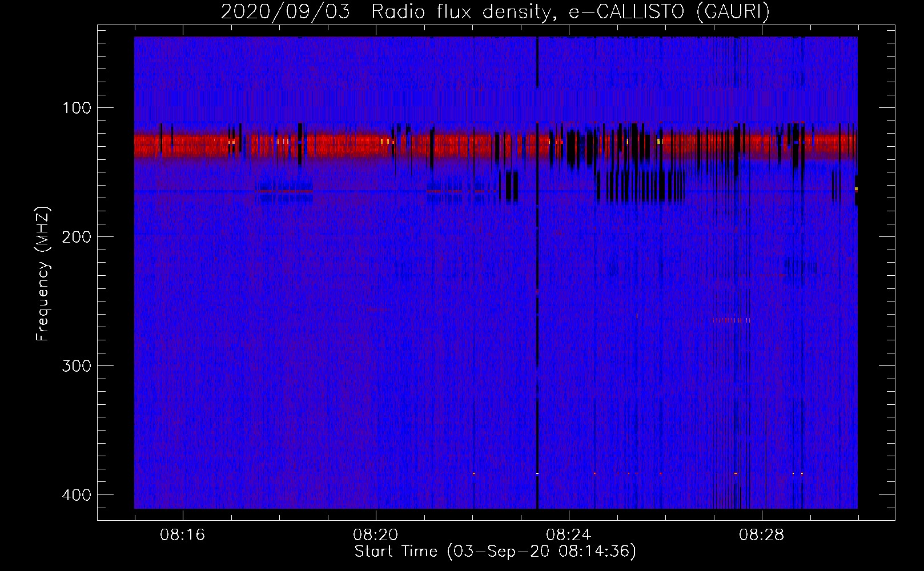The height and width of the screenshot is (571, 924).
Task: Click the 'Frequency (MHZ)' y-axis label
Action: 43,274
